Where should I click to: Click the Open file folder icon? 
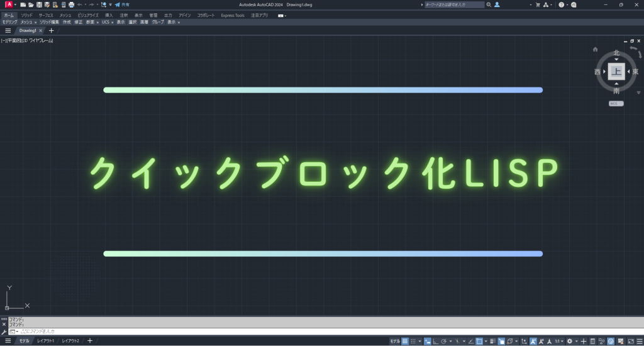coord(31,4)
